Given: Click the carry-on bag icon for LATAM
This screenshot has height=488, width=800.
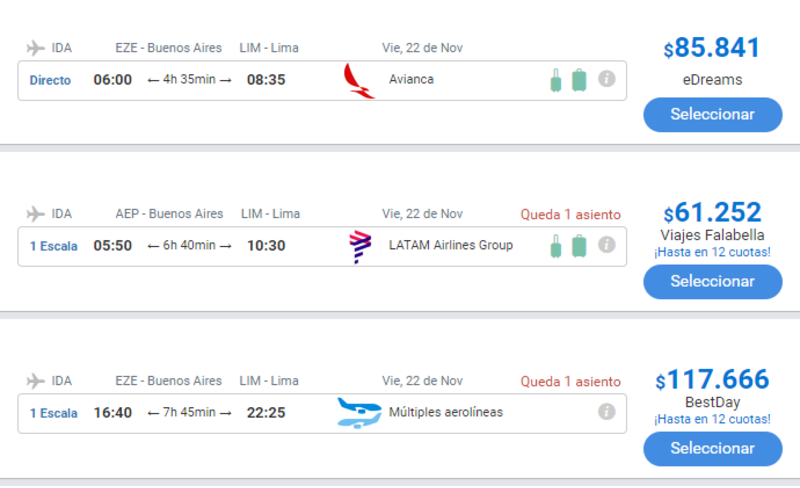Looking at the screenshot, I should pyautogui.click(x=556, y=246).
